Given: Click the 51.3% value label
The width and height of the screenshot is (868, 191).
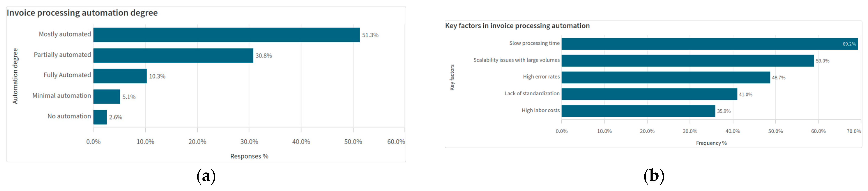Looking at the screenshot, I should [370, 35].
